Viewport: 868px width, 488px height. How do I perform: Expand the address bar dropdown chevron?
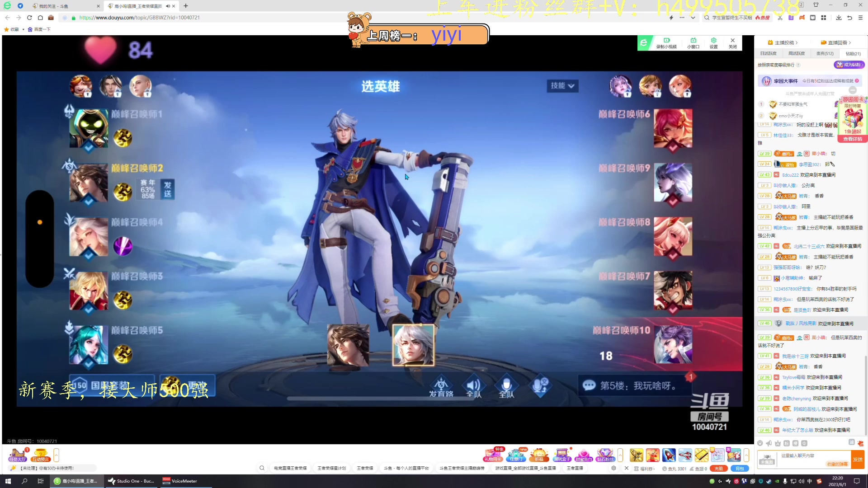click(693, 18)
